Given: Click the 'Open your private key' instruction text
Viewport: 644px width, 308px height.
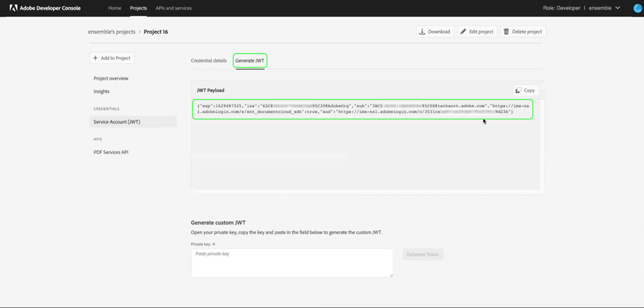Looking at the screenshot, I should coord(286,233).
